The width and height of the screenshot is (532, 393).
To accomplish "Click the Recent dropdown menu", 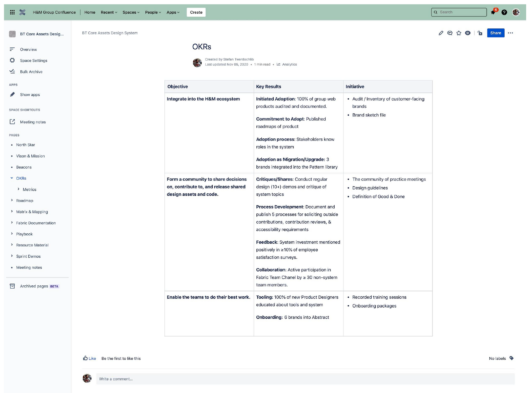I will click(109, 12).
